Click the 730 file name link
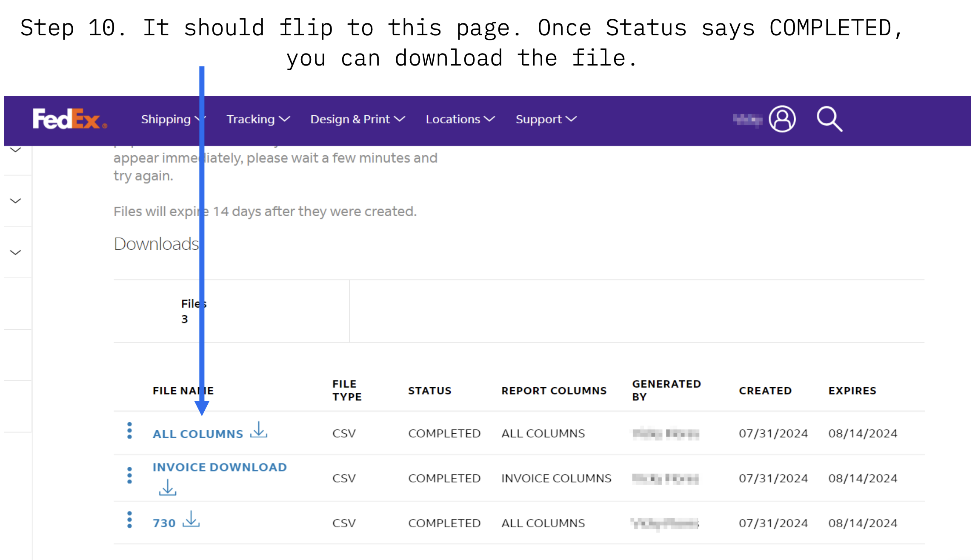 (164, 523)
